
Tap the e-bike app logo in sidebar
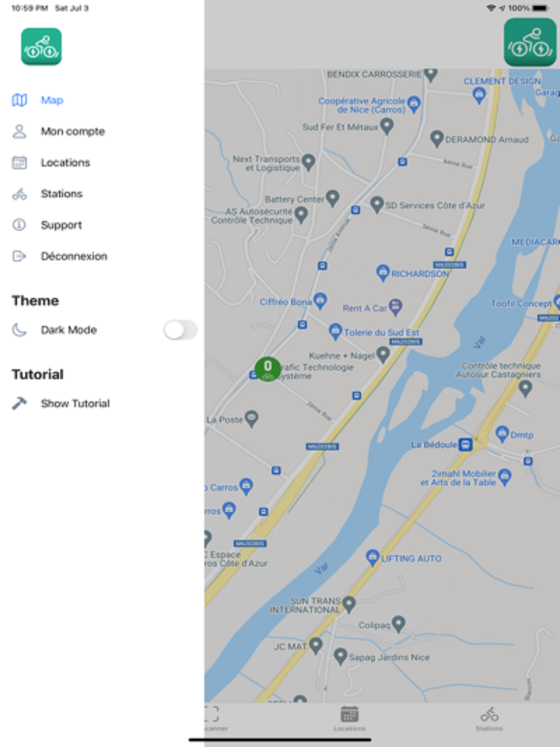tap(41, 47)
